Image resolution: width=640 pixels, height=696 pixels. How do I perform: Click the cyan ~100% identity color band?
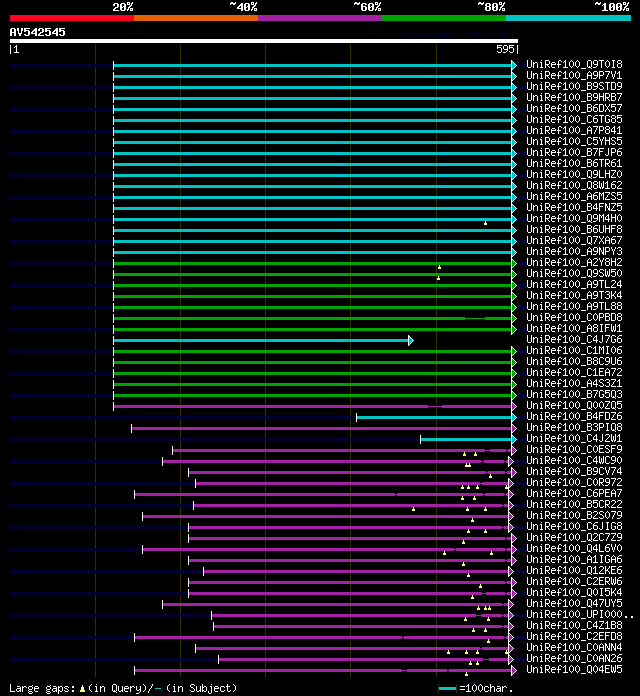point(568,18)
